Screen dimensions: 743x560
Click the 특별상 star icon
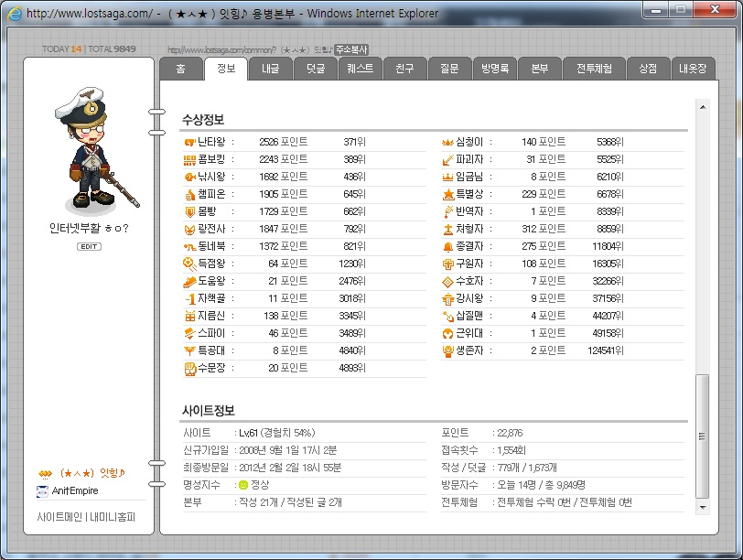(x=447, y=194)
